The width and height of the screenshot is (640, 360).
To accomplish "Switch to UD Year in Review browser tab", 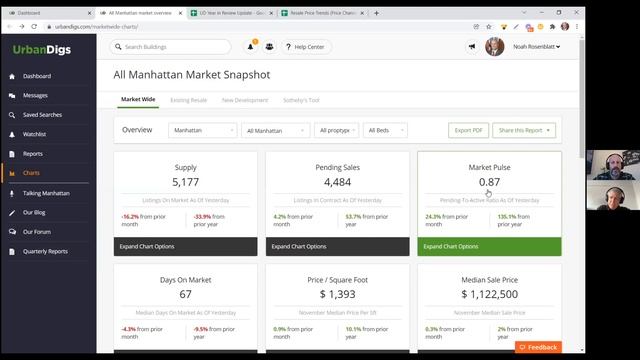I will click(231, 13).
